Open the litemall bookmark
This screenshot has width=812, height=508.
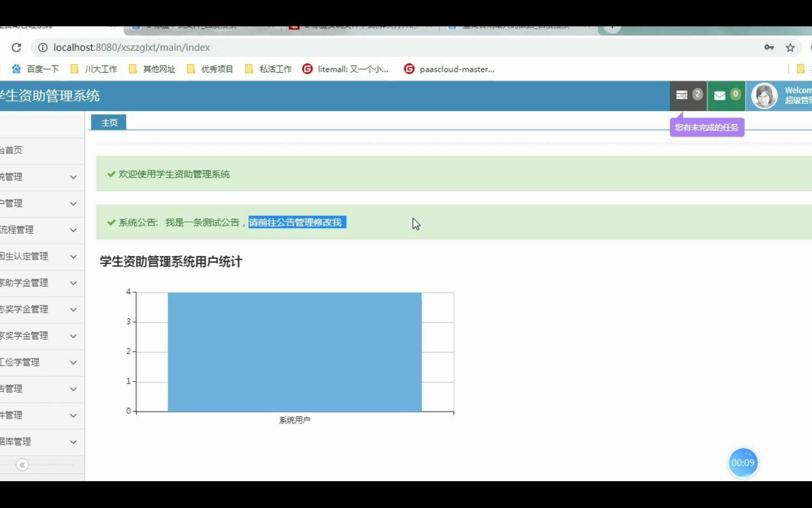click(345, 69)
